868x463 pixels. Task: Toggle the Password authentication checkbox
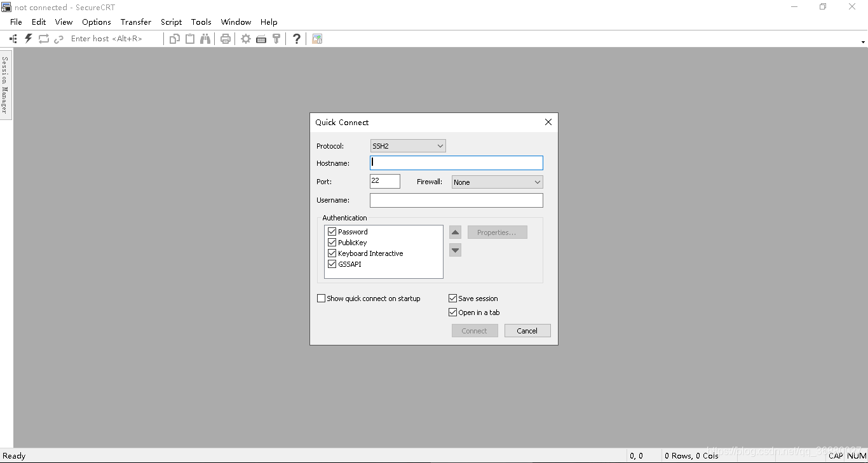332,232
